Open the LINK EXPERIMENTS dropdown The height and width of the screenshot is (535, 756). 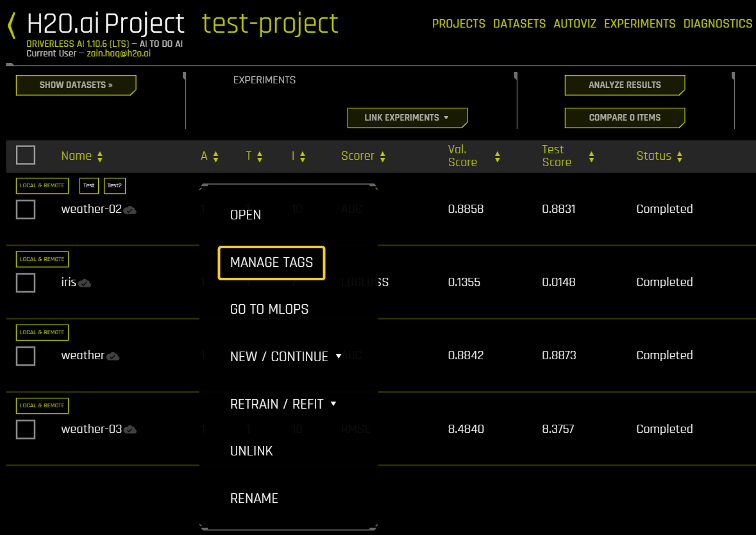[x=407, y=117]
